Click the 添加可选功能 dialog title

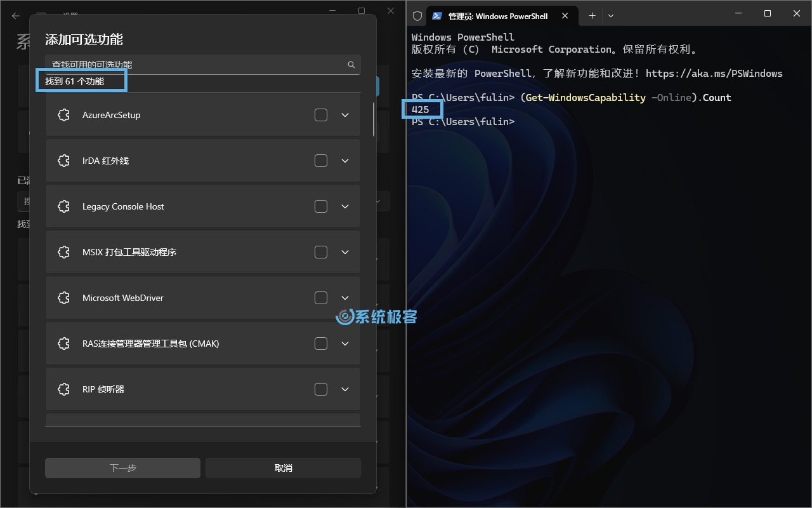[84, 39]
